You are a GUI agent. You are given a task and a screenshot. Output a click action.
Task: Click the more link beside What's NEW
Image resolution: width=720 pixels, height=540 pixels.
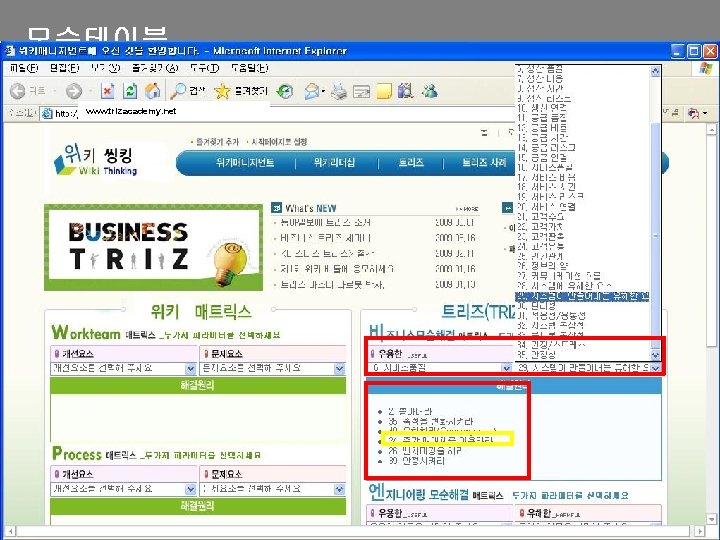pyautogui.click(x=467, y=209)
